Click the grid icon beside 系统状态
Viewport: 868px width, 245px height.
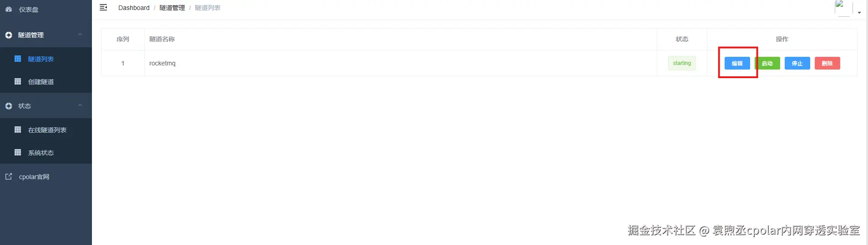[x=18, y=152]
